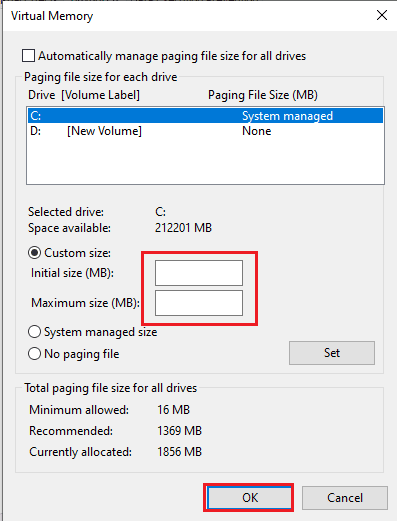Click the Minimum allowed 16 MB value
This screenshot has height=521, width=397.
coord(173,410)
